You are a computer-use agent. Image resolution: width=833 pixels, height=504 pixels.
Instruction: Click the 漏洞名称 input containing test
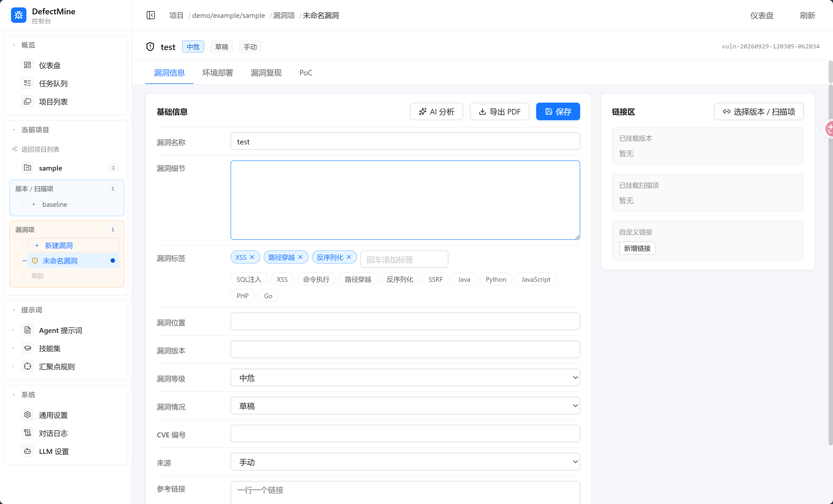coord(405,141)
